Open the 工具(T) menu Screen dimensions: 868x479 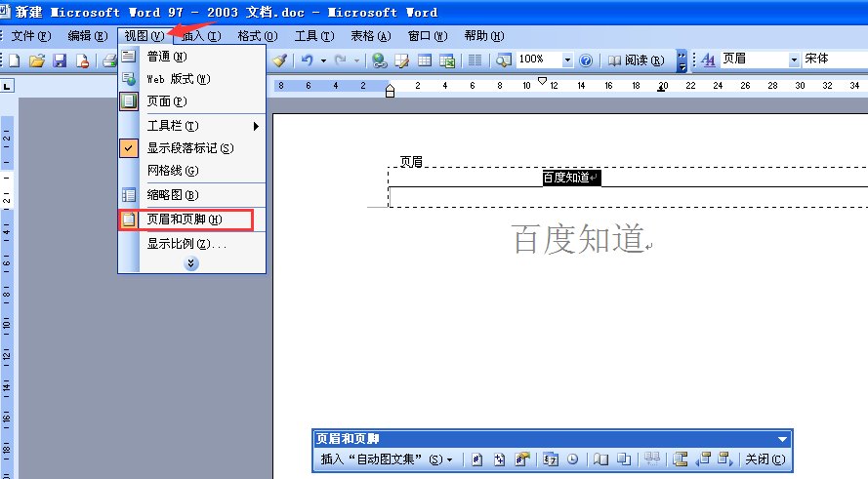(x=313, y=36)
